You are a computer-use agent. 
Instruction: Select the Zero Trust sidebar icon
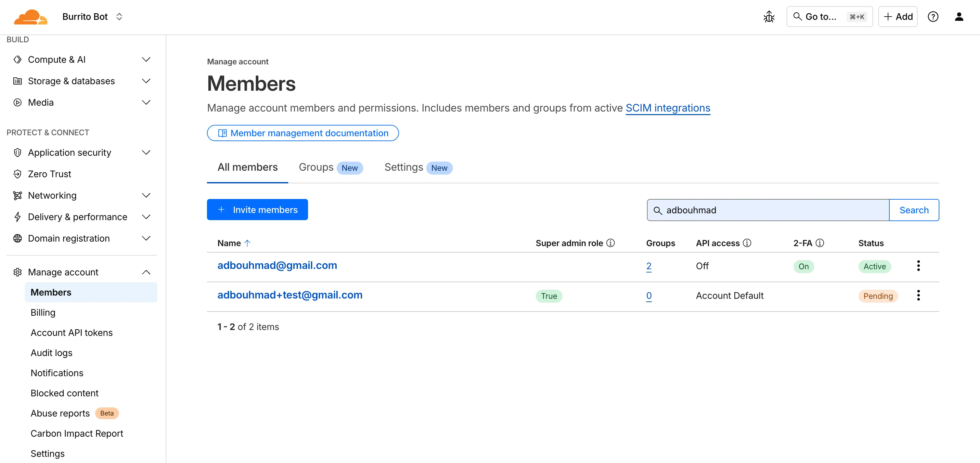click(x=18, y=174)
